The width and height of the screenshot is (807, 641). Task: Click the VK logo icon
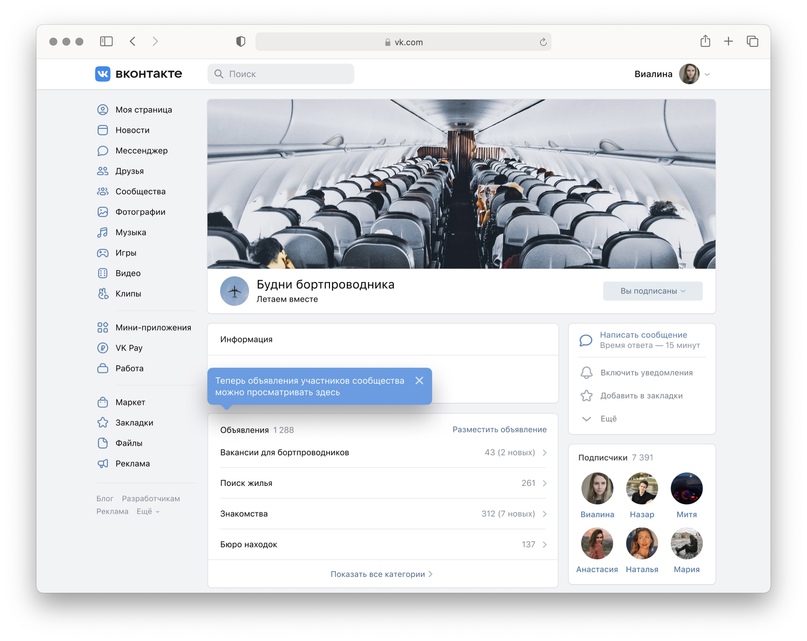pyautogui.click(x=102, y=74)
